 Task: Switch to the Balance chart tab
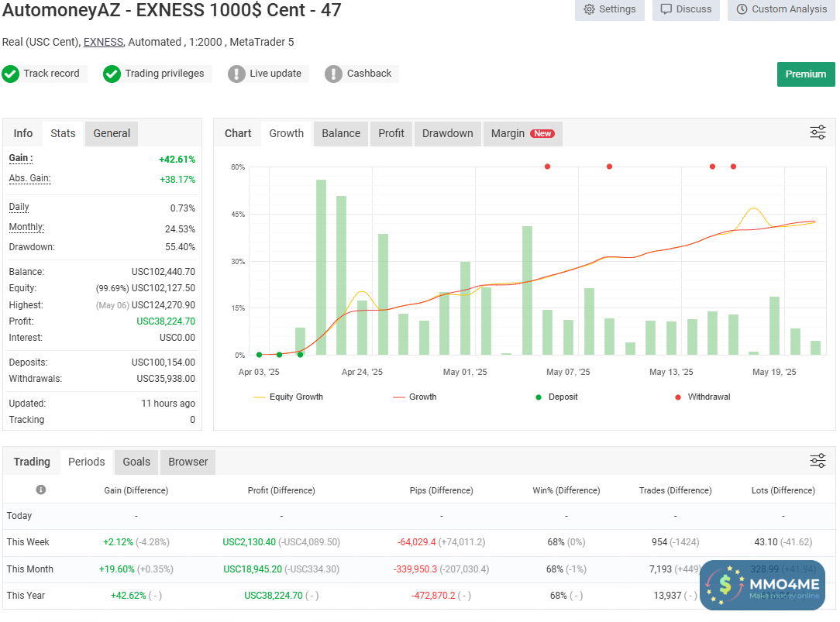click(341, 133)
